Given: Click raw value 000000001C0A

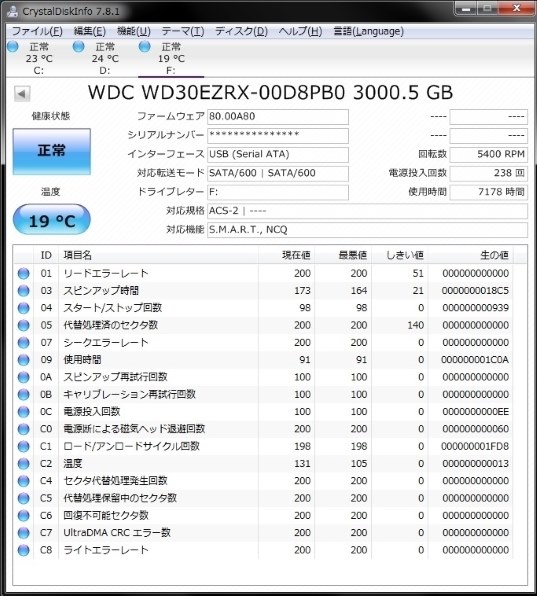Looking at the screenshot, I should click(x=475, y=360).
